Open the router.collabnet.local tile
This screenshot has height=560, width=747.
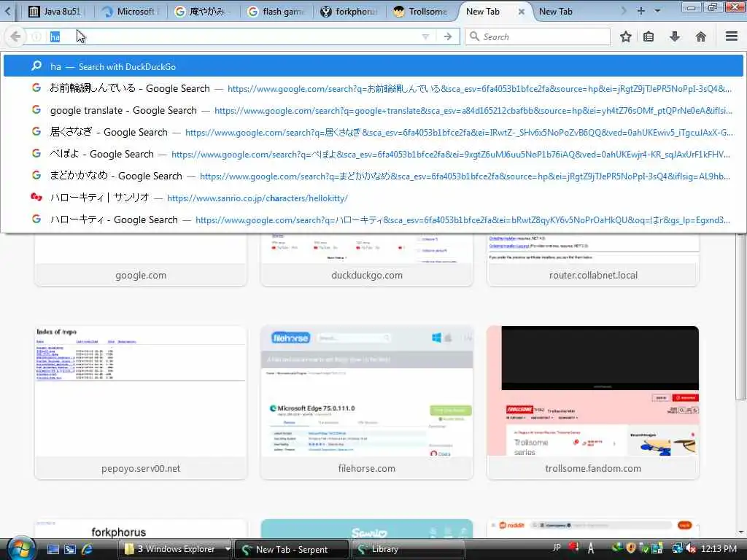[593, 260]
